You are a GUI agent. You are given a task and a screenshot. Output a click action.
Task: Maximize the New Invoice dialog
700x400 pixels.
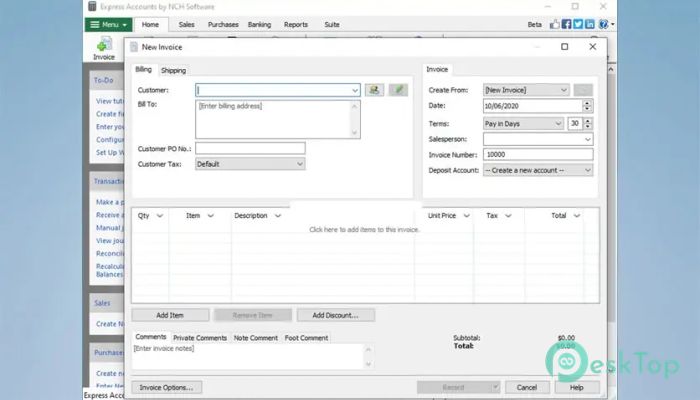click(x=565, y=46)
